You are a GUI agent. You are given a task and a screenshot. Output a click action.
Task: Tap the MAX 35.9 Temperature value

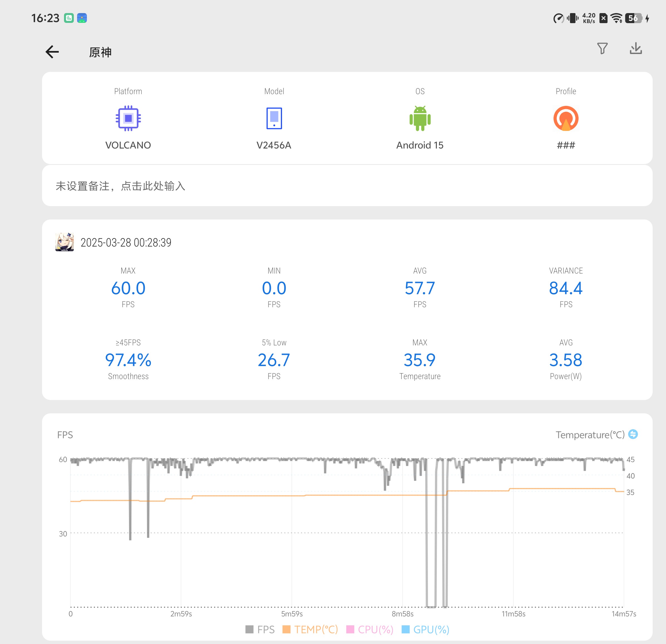coord(420,360)
